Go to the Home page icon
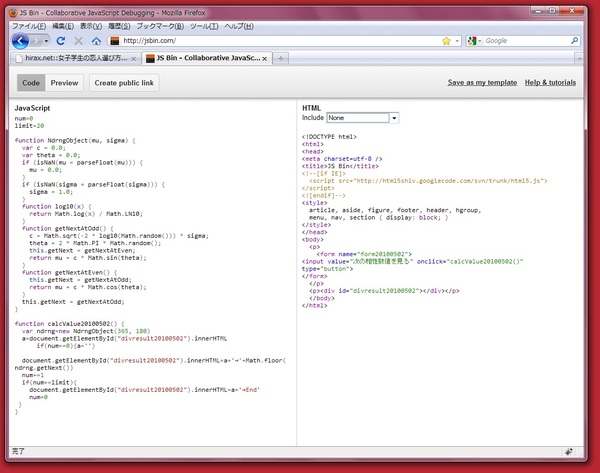Viewport: 600px width, 473px height. pyautogui.click(x=95, y=41)
